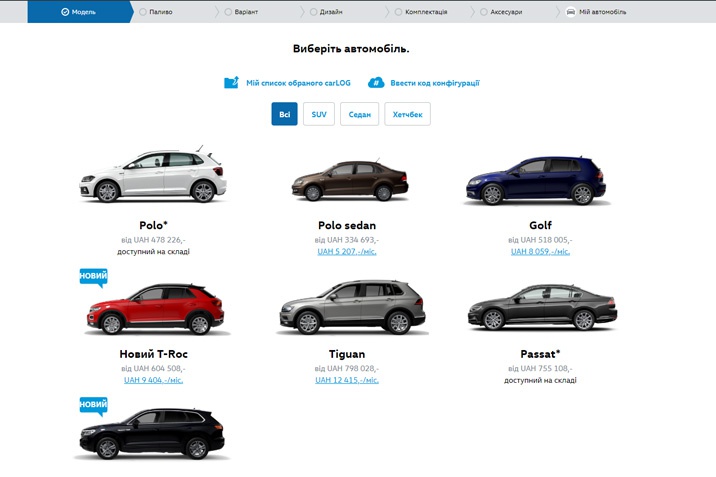This screenshot has height=477, width=716.
Task: Choose the red T-Roc car image
Action: (155, 309)
